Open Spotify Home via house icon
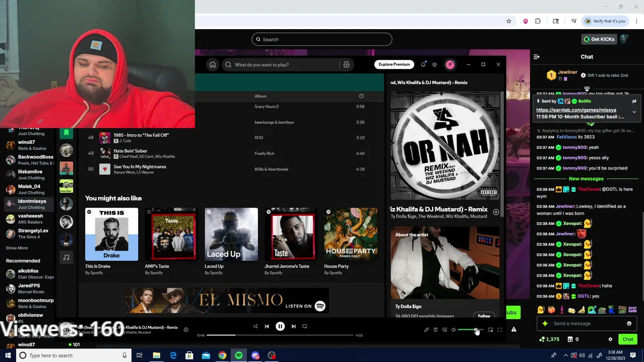 click(213, 64)
